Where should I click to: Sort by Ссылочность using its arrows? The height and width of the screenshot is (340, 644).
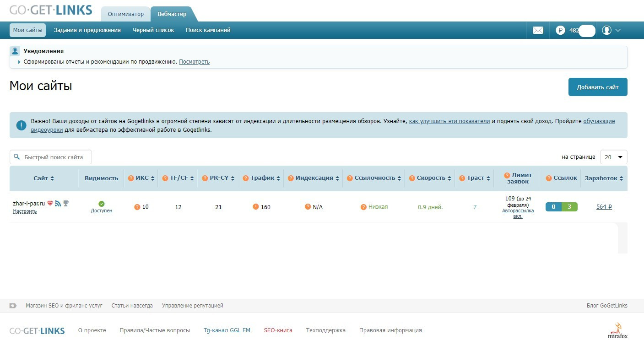(x=399, y=178)
